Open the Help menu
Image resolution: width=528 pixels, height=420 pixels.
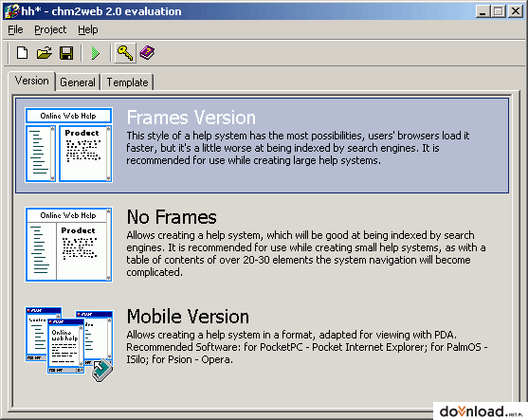click(x=88, y=29)
